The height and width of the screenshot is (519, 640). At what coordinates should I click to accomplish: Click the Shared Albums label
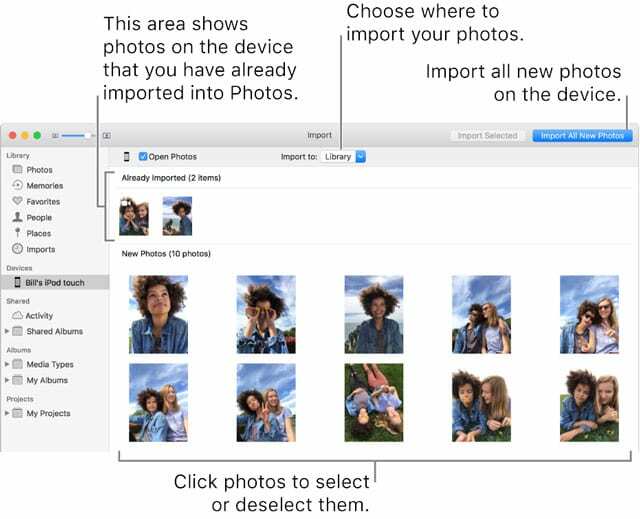[55, 331]
